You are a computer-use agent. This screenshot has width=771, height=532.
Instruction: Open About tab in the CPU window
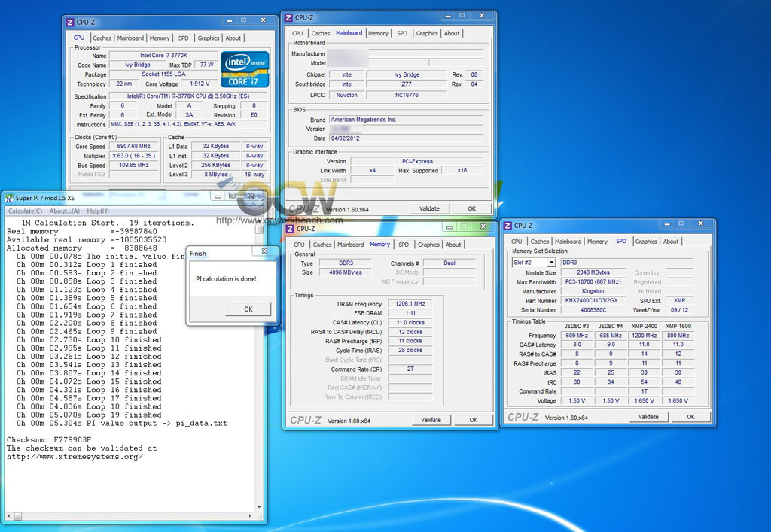233,38
